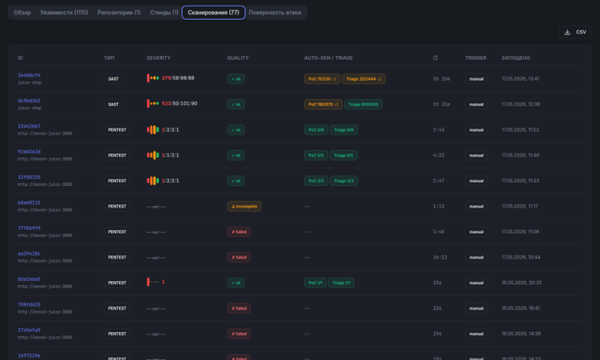The width and height of the screenshot is (600, 360).
Task: Download the scans as CSV
Action: pos(575,32)
